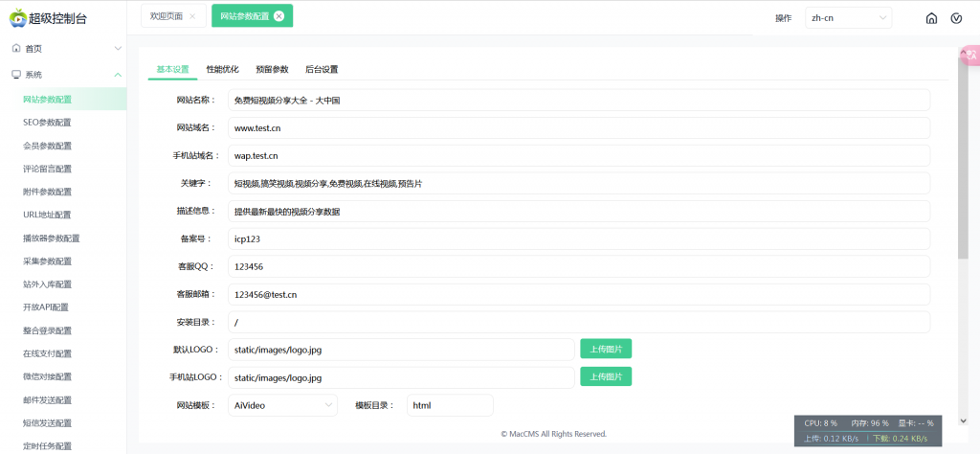Click the 超级控制台 logo icon
This screenshot has width=980, height=454.
(x=18, y=18)
